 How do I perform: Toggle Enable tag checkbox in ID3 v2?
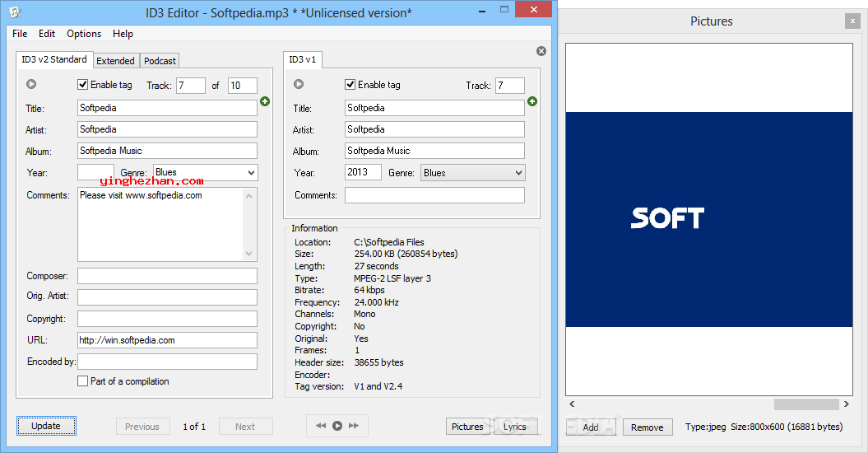pos(82,85)
